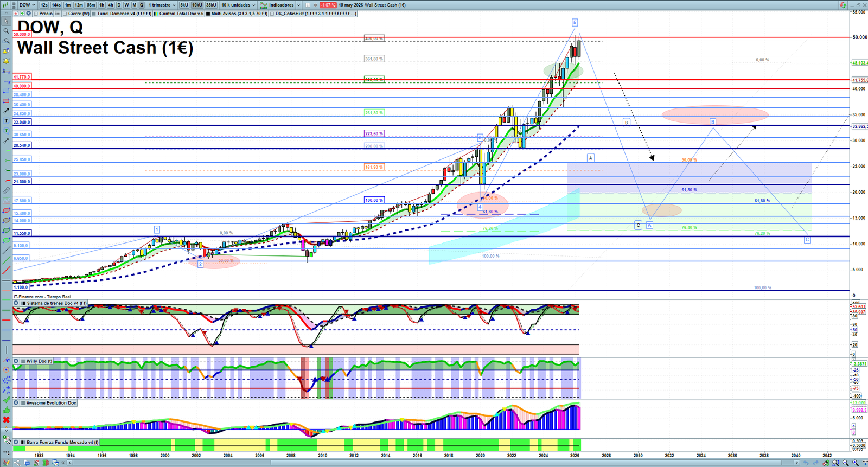
Task: Click the horizontal chart scrollbar at bottom
Action: coord(434,463)
